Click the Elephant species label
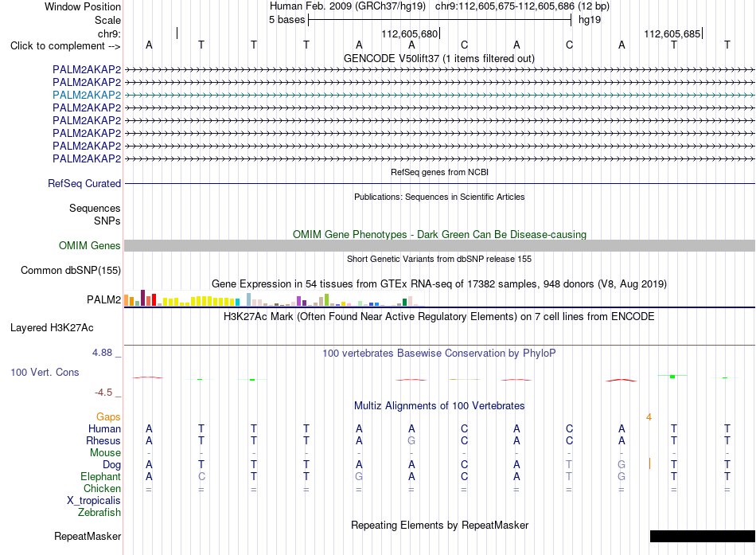 point(101,476)
